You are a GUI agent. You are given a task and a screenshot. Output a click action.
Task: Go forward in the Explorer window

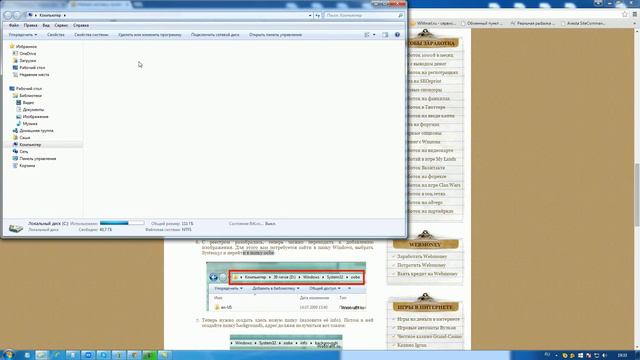pyautogui.click(x=17, y=15)
